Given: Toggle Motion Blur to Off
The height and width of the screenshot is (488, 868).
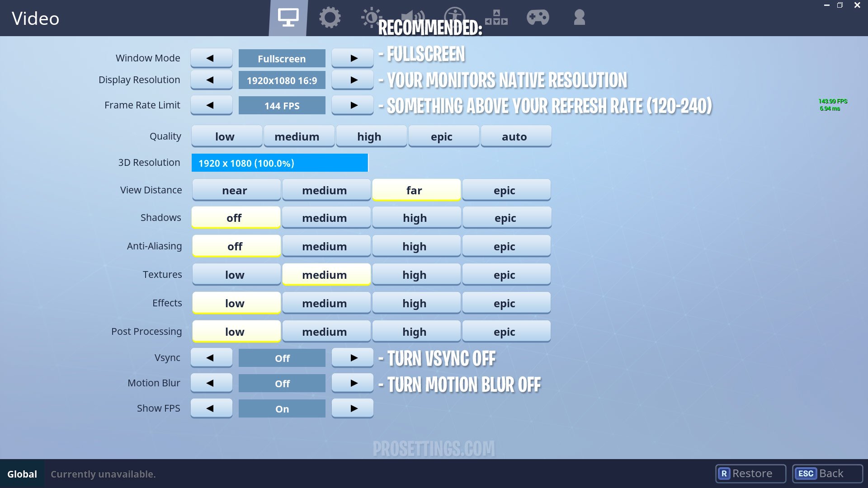Looking at the screenshot, I should pyautogui.click(x=282, y=383).
